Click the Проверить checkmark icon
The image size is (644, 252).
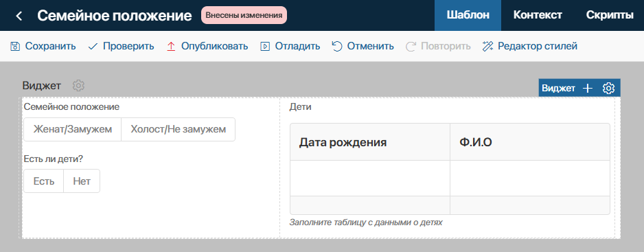click(x=93, y=46)
